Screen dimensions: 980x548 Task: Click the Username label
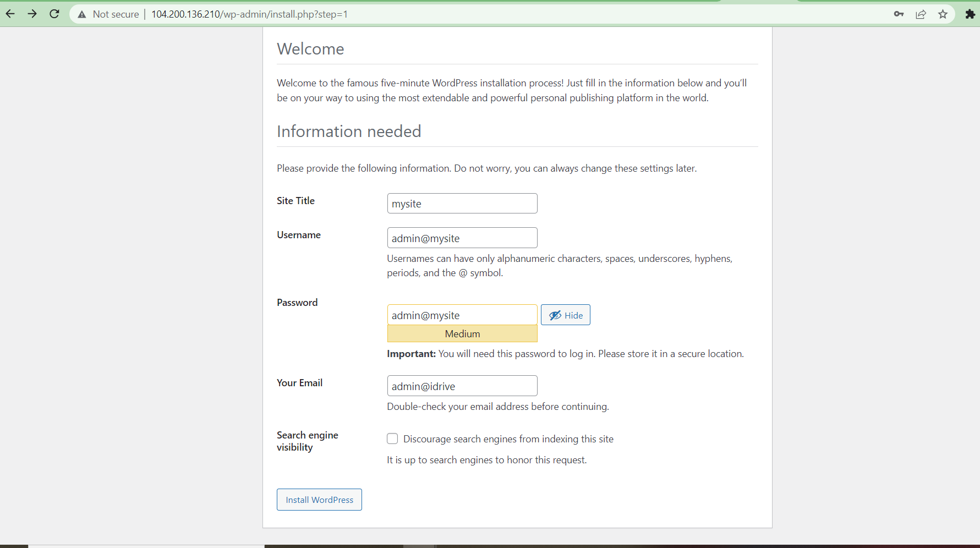299,235
